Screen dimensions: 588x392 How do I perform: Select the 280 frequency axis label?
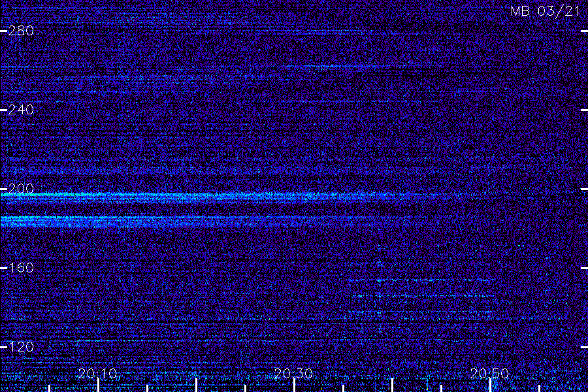(21, 31)
